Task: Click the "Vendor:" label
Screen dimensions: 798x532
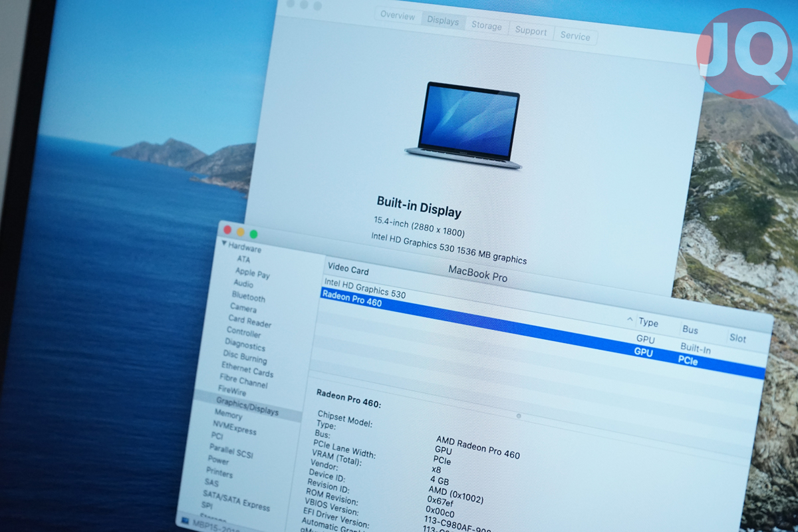Action: pyautogui.click(x=325, y=467)
